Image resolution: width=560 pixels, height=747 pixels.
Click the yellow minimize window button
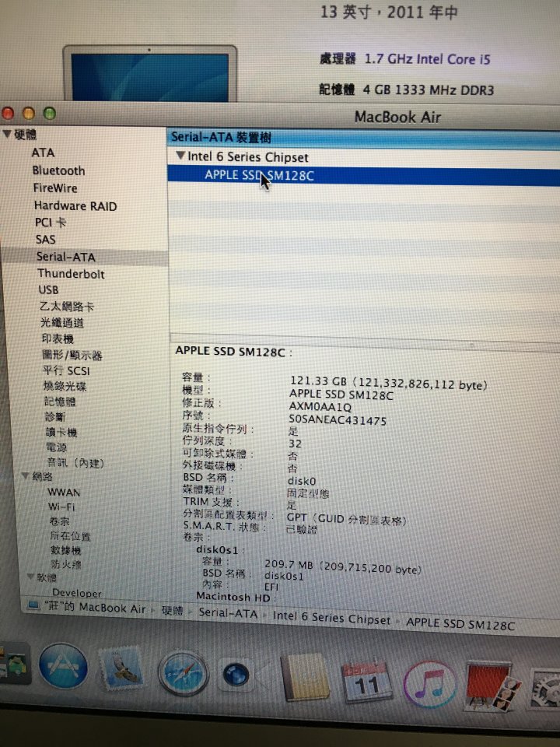[x=29, y=114]
